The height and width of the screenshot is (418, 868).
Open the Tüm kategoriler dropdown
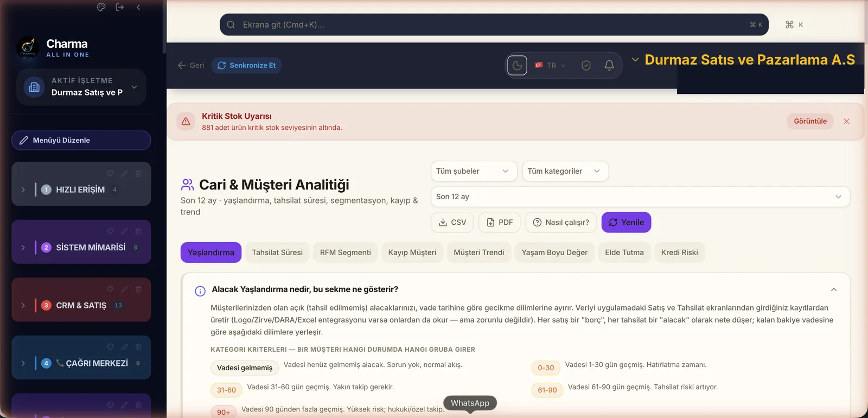(x=565, y=171)
